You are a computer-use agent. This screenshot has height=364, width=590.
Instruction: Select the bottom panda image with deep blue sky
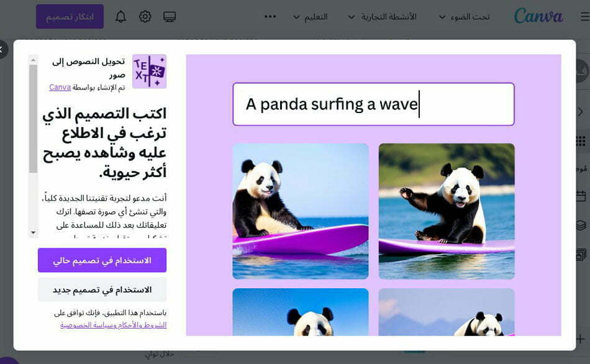(x=300, y=312)
